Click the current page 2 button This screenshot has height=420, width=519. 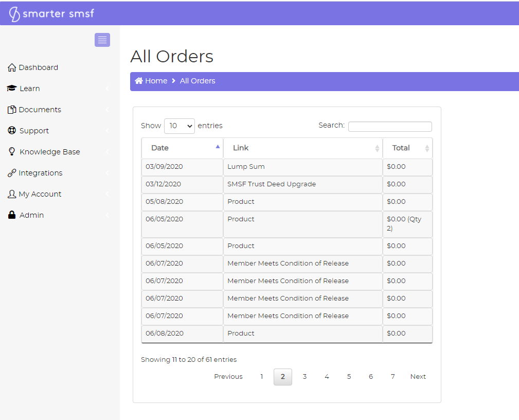[283, 377]
